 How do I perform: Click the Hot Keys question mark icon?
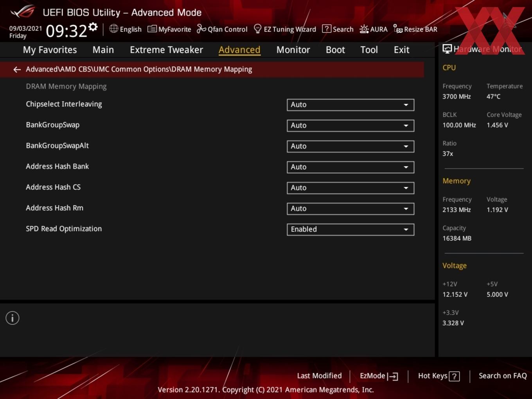454,376
